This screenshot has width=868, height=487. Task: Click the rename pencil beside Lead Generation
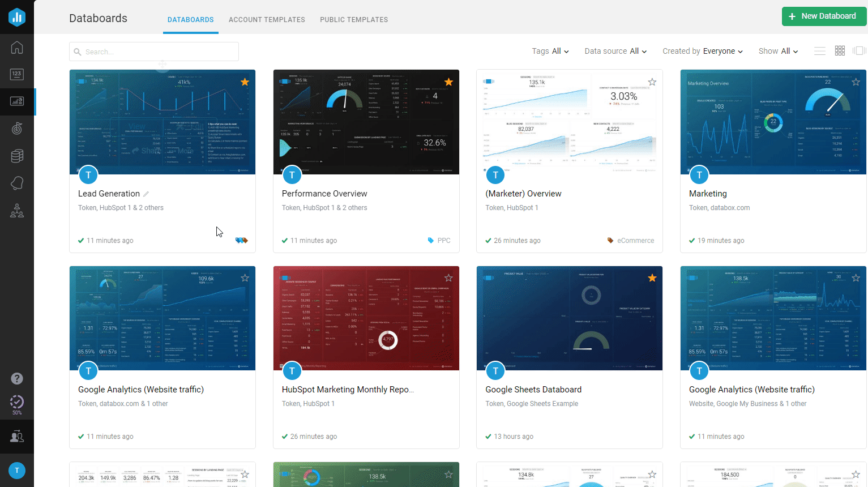point(146,194)
